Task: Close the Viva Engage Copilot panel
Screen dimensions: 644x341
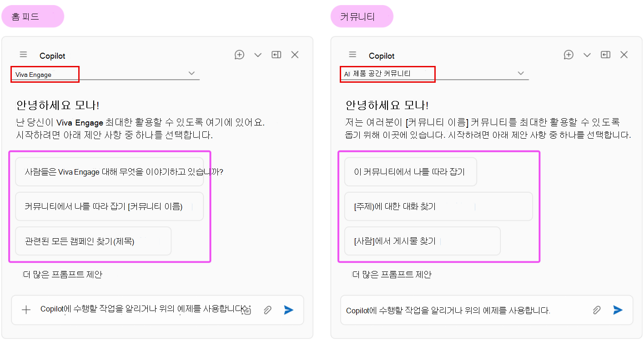Action: click(295, 55)
